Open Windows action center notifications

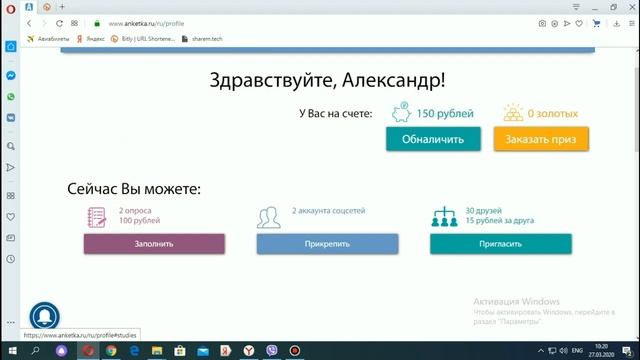(x=627, y=351)
